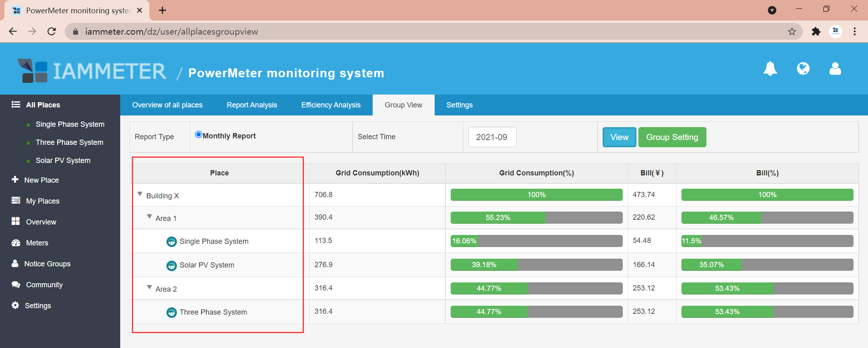Image resolution: width=868 pixels, height=348 pixels.
Task: Open the user account profile icon
Action: [x=835, y=69]
